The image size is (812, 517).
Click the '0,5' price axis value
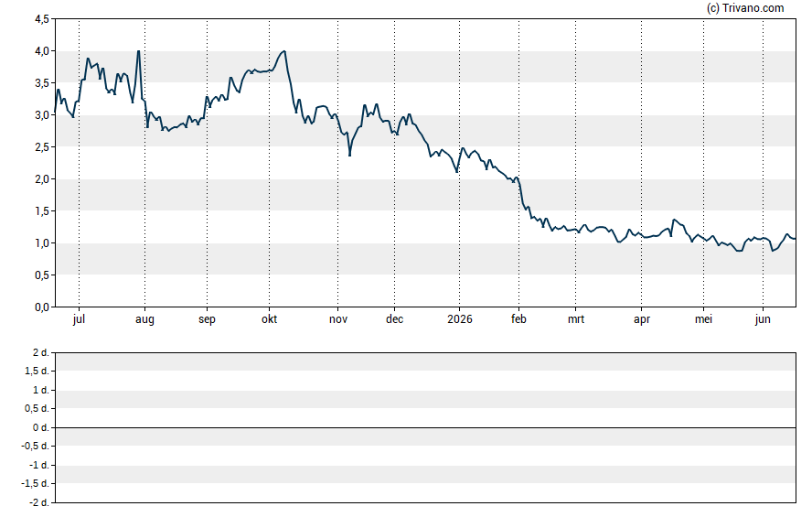pyautogui.click(x=42, y=275)
